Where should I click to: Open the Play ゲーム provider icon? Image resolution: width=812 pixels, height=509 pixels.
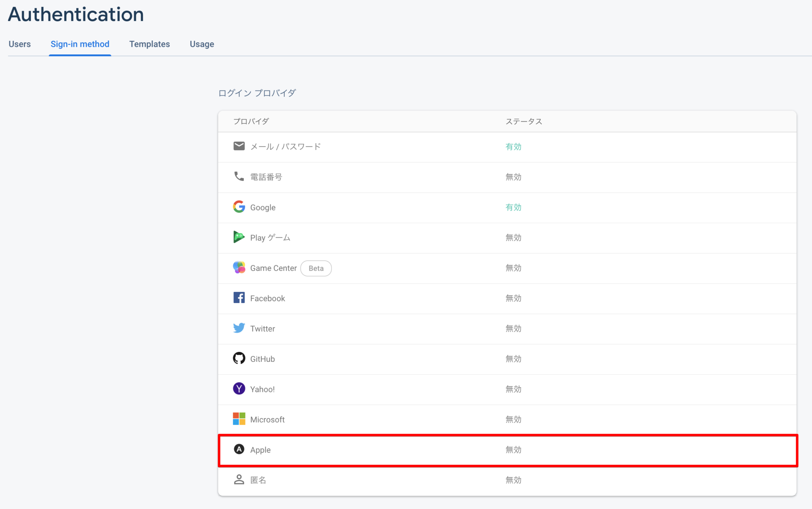239,237
